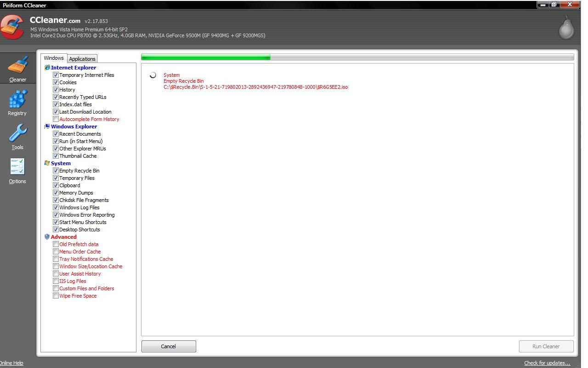The width and height of the screenshot is (588, 368).
Task: Toggle Windows Error Reporting checkbox
Action: tap(56, 215)
